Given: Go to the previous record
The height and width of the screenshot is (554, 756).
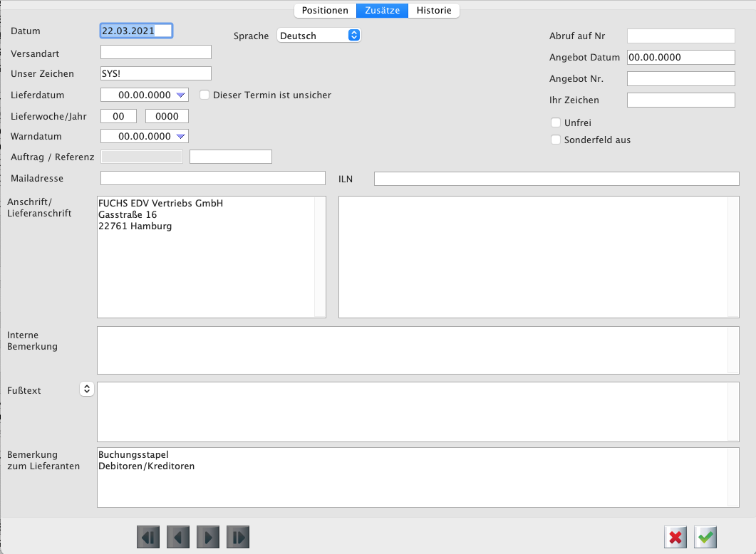Looking at the screenshot, I should pyautogui.click(x=178, y=537).
